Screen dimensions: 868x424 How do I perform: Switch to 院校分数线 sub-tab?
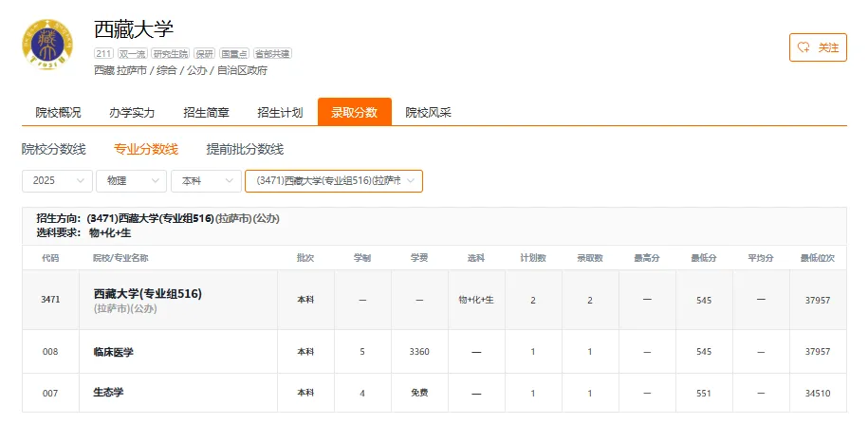(54, 149)
